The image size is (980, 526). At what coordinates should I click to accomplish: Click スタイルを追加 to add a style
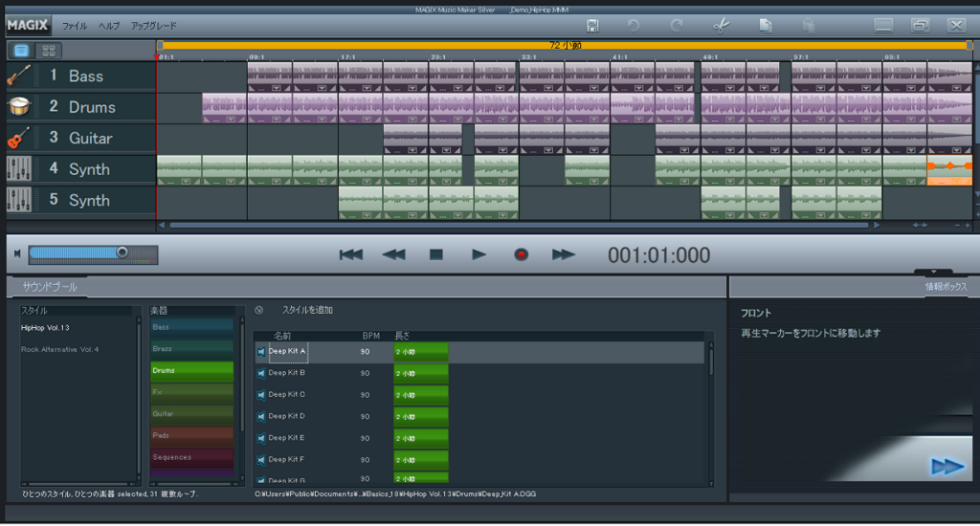coord(307,310)
